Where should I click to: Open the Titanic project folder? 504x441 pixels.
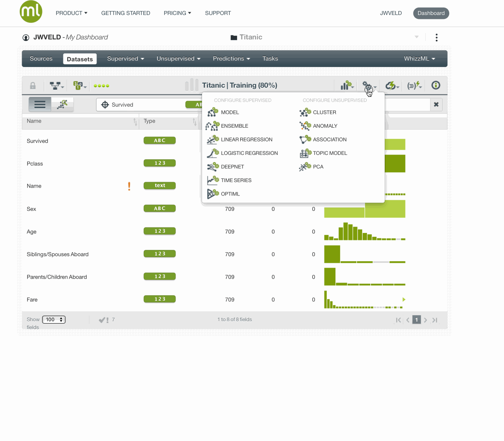tap(246, 37)
